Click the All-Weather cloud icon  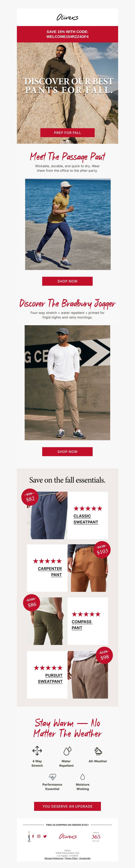pos(98,751)
